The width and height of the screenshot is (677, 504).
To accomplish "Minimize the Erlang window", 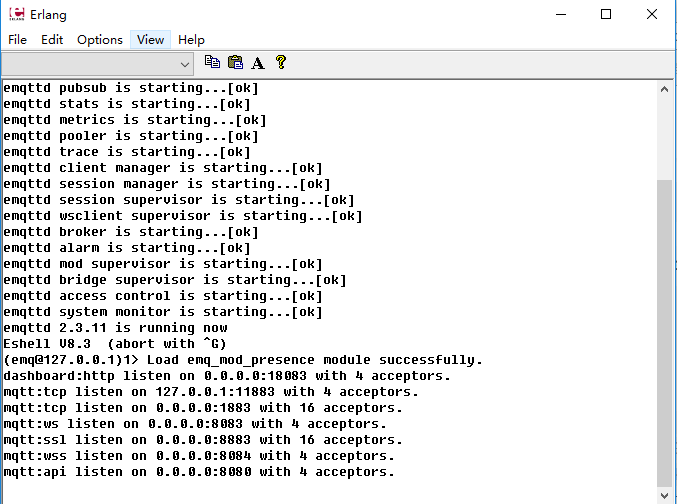I will coord(561,14).
